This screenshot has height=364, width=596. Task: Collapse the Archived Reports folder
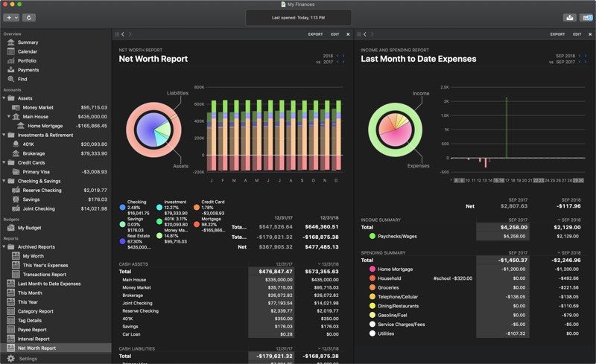(4, 246)
